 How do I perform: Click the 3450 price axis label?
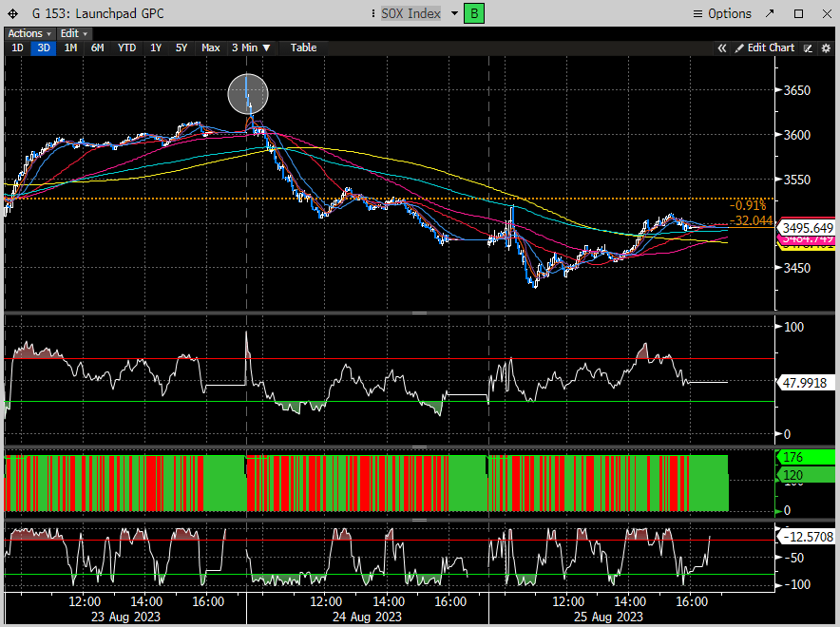(796, 268)
